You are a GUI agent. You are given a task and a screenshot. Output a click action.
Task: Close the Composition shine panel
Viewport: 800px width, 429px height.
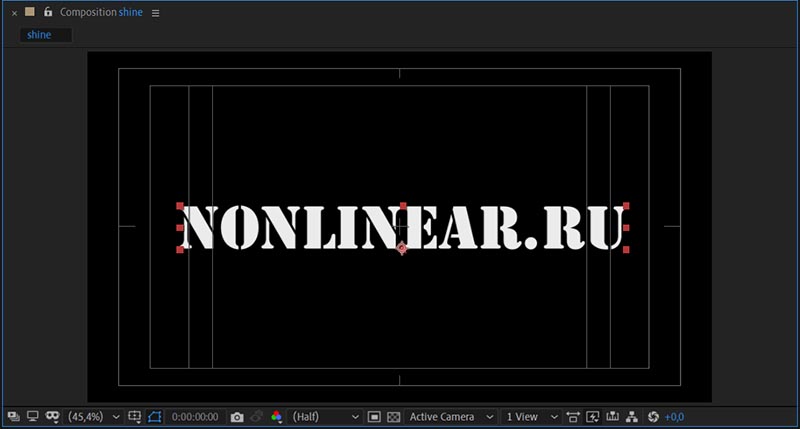(14, 13)
